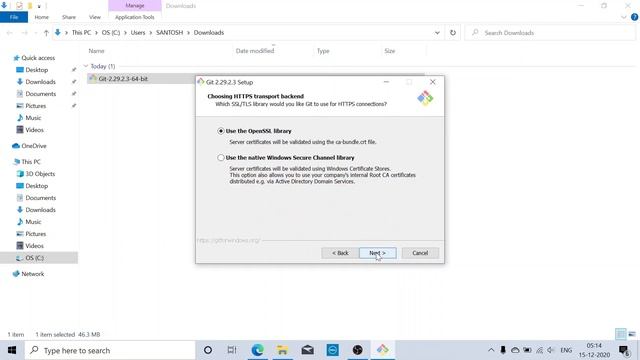Sort files by Name column
Image resolution: width=640 pixels, height=360 pixels.
click(x=96, y=51)
